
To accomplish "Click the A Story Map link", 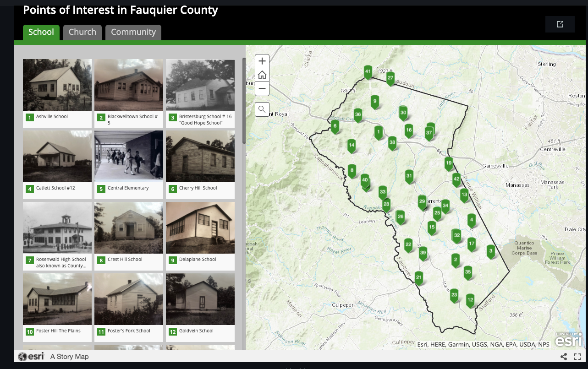I will click(69, 356).
